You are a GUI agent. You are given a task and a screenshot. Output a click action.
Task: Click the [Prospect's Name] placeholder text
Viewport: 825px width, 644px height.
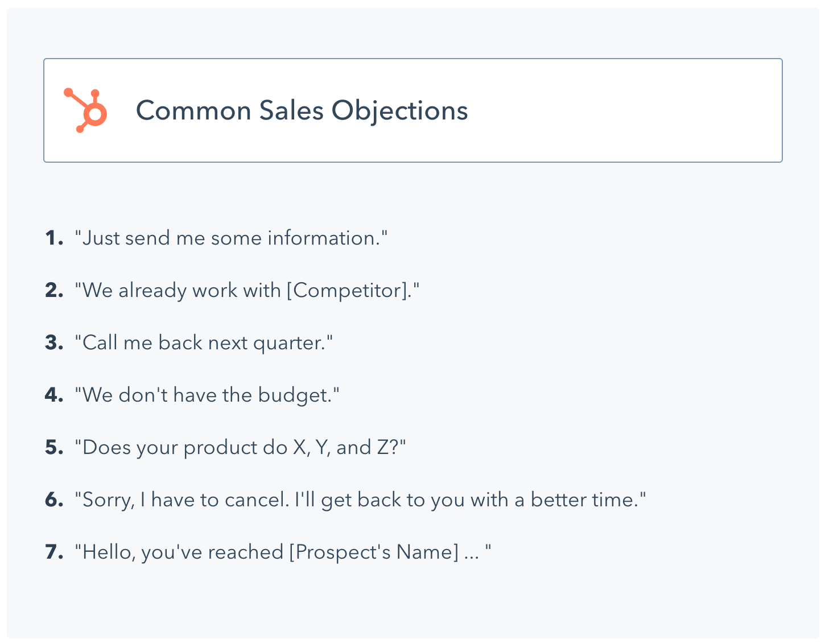click(x=374, y=552)
